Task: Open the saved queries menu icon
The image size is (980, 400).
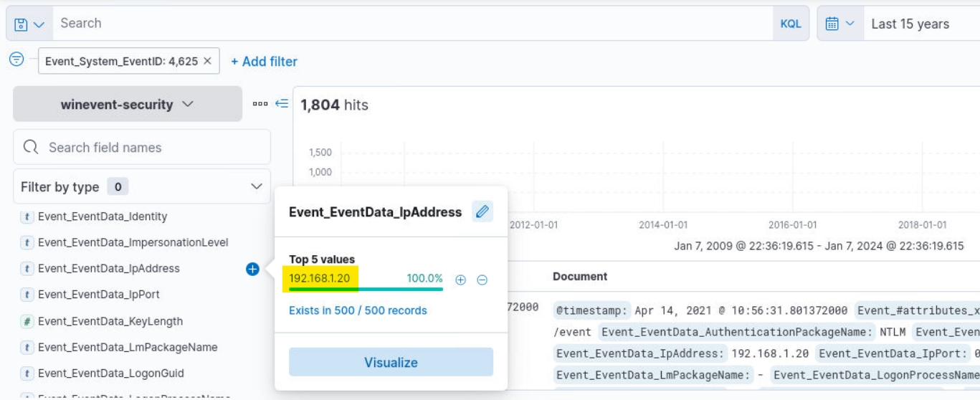Action: pos(29,24)
